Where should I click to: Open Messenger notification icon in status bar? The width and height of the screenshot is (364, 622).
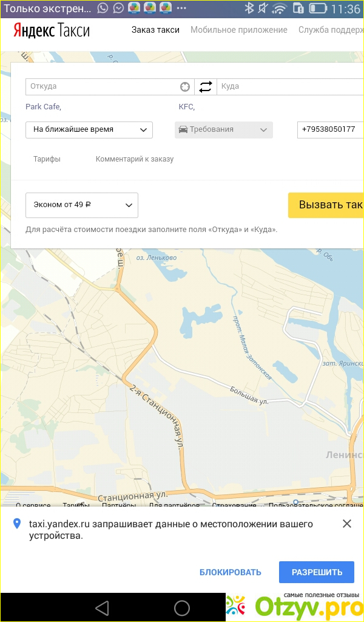[x=118, y=8]
